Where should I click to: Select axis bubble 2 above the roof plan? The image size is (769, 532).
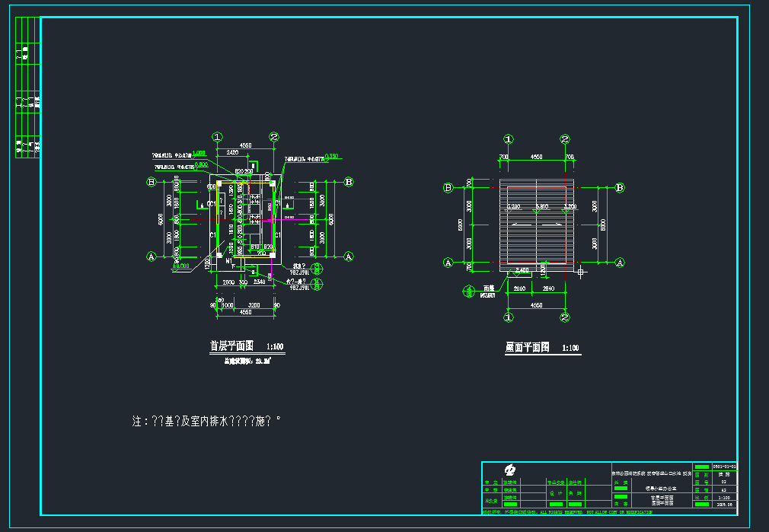coord(565,139)
